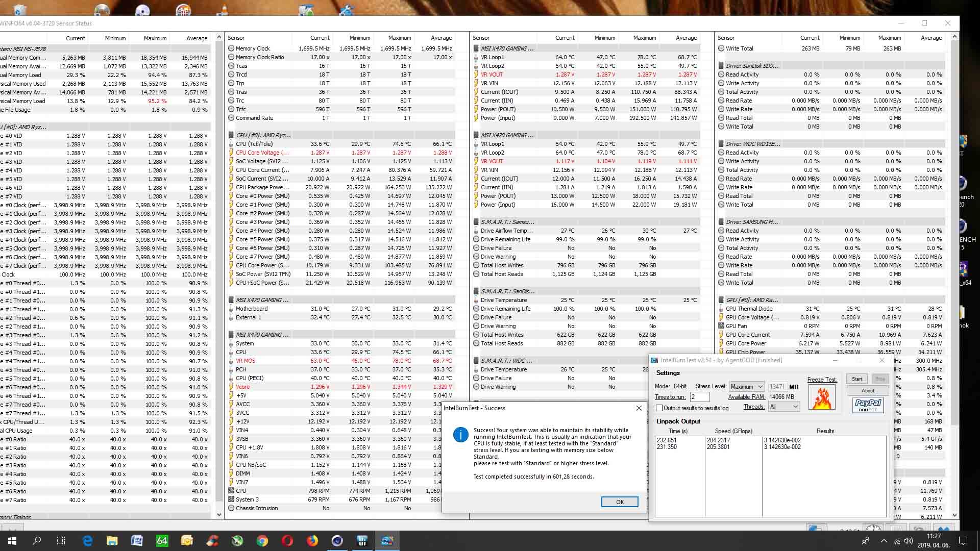
Task: Open the volume control tray icon
Action: (x=909, y=541)
